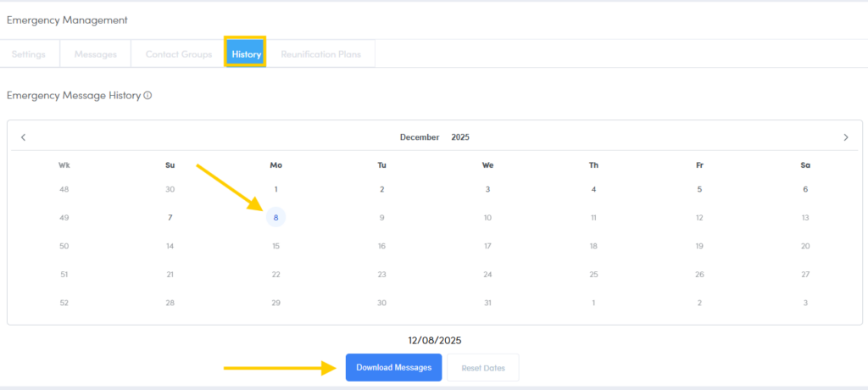Open the December month selector

tap(420, 137)
